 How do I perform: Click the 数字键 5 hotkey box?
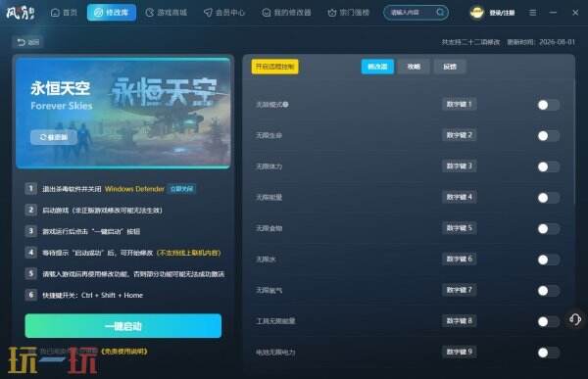(x=459, y=228)
